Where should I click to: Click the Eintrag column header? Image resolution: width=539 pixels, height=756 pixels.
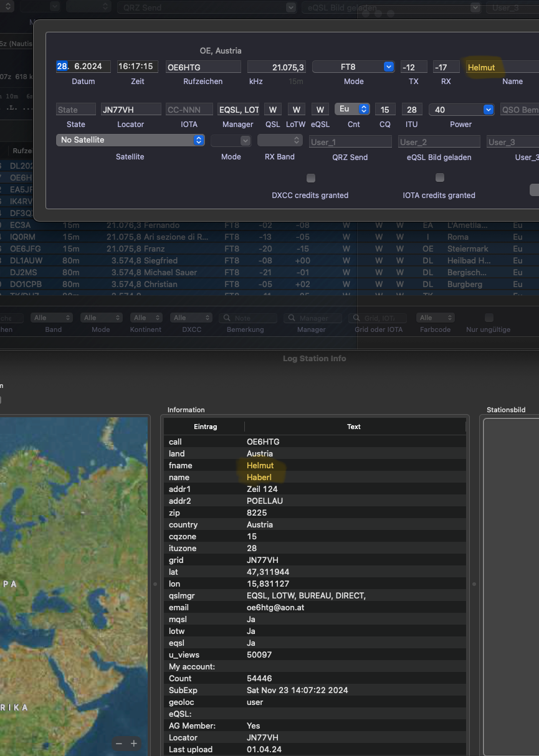[x=206, y=427]
